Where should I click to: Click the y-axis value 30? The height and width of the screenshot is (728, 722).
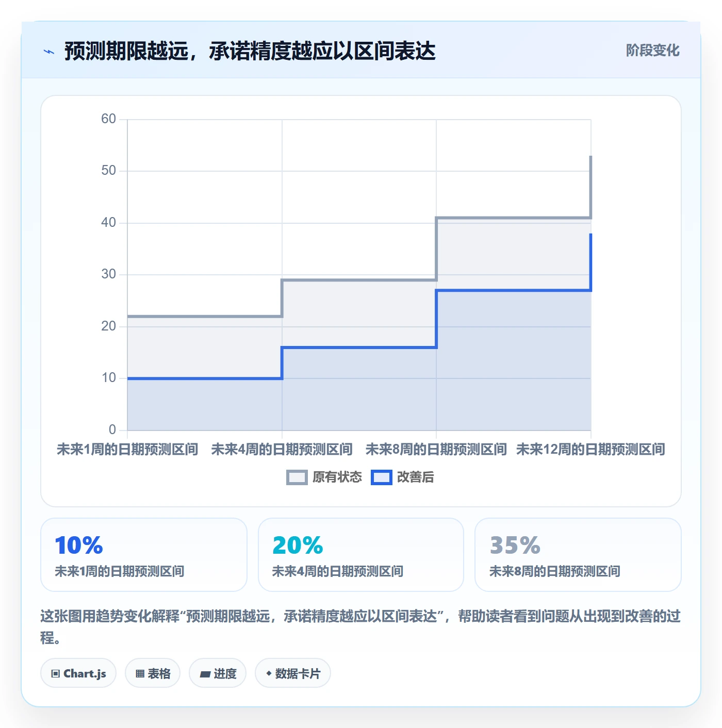[108, 274]
